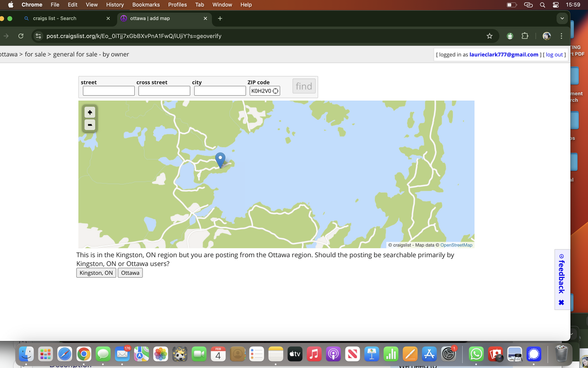Choose Ottawa as posting region
Image resolution: width=588 pixels, height=368 pixels.
tap(130, 273)
